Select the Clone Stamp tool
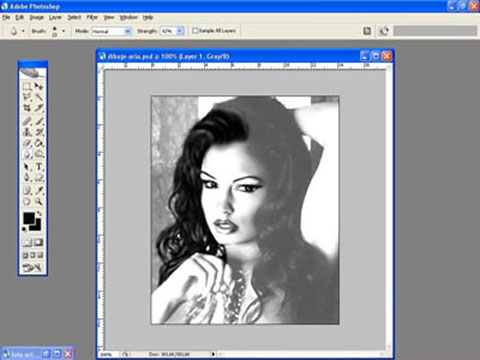The image size is (480, 360). [27, 132]
